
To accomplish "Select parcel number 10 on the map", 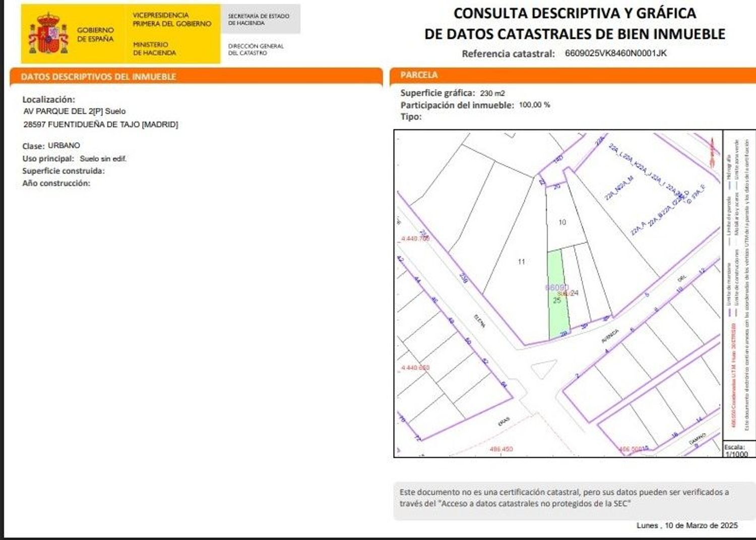I will pos(562,222).
